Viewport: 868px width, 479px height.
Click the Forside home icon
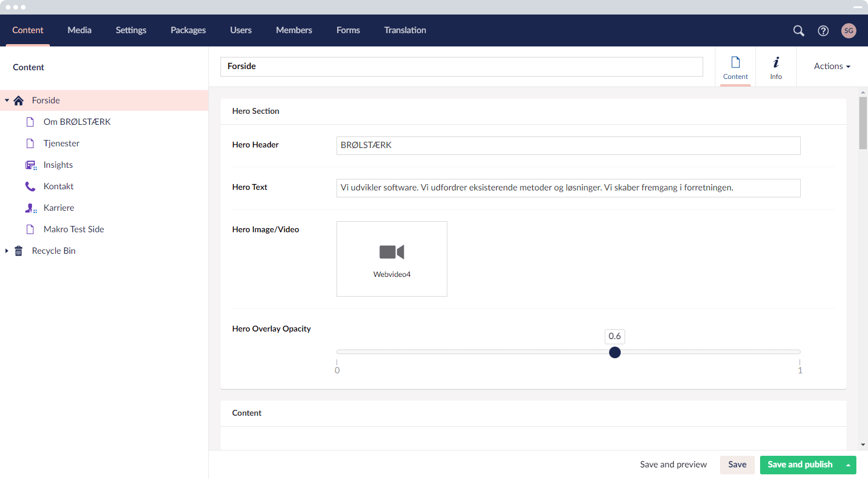pyautogui.click(x=19, y=100)
